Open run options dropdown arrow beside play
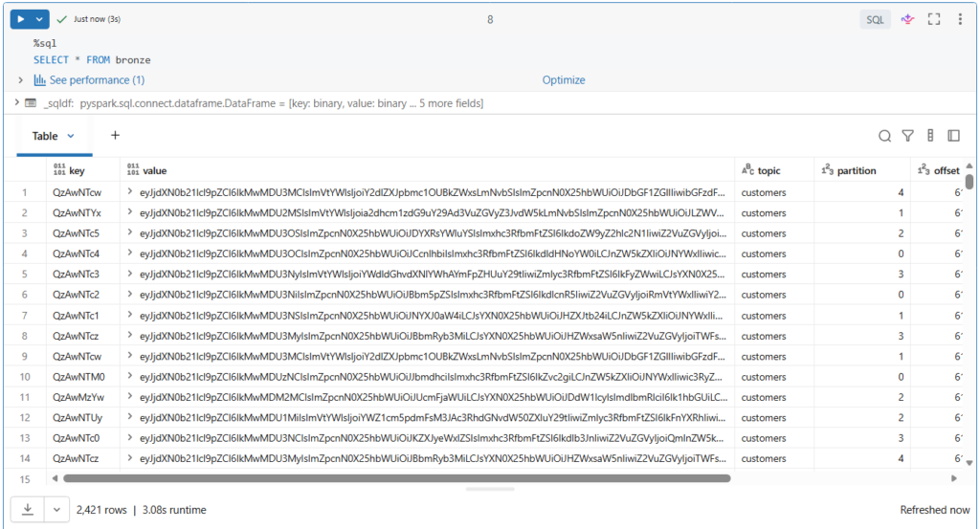 tap(39, 19)
